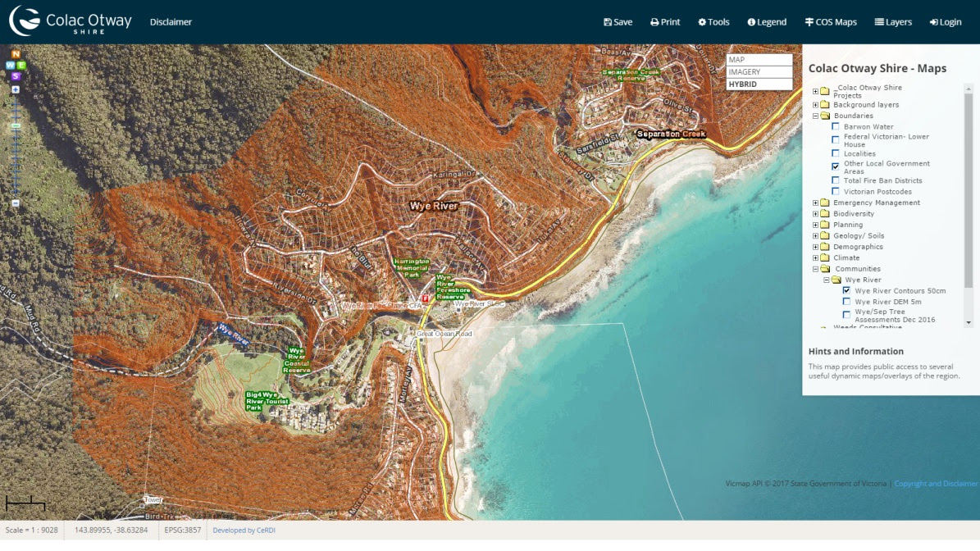The image size is (980, 551).
Task: Pan the map south with S button
Action: click(16, 76)
